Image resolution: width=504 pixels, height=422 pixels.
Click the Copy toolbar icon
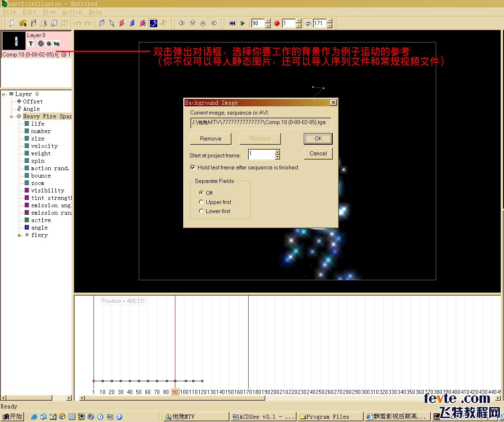coord(54,23)
